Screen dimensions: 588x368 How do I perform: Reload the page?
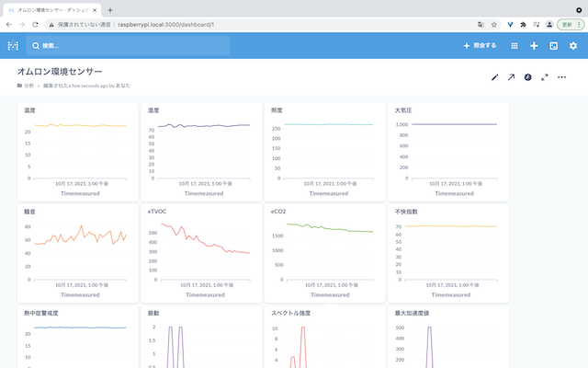click(35, 25)
